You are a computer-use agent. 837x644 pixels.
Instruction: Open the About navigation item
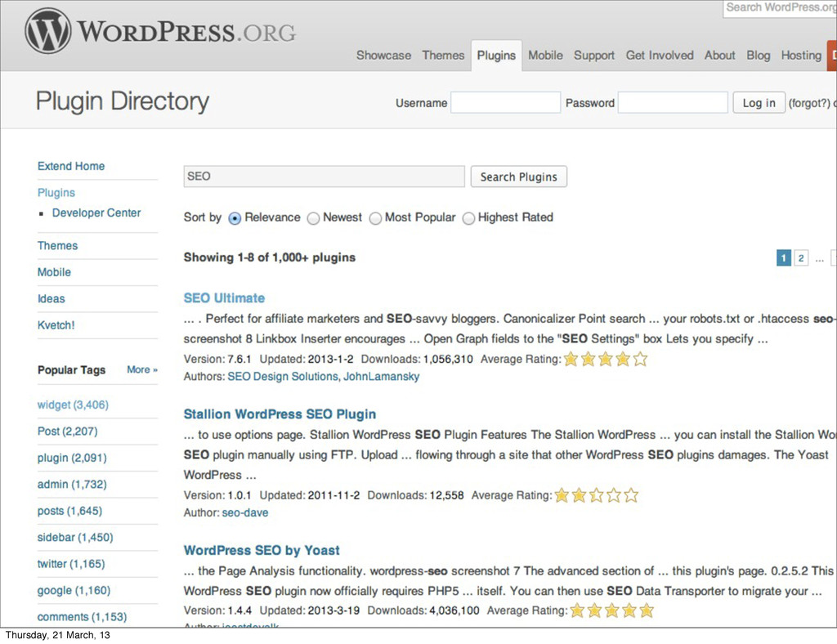tap(719, 56)
